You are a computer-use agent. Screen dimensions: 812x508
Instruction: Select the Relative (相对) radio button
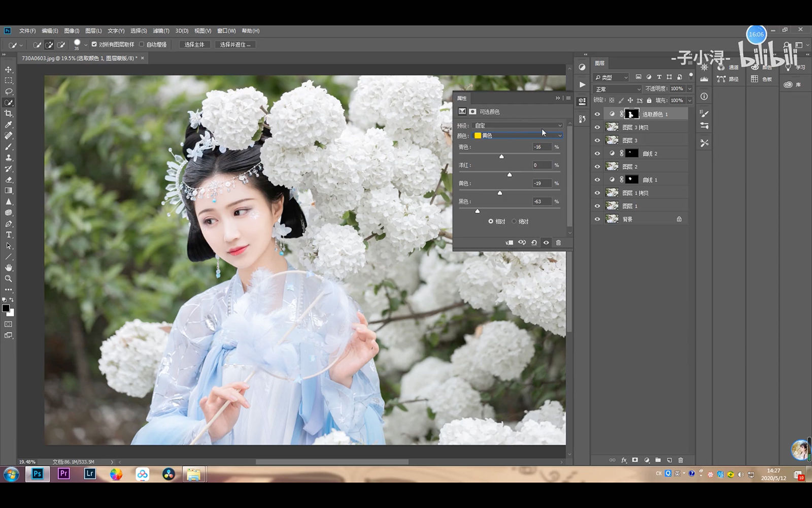490,221
